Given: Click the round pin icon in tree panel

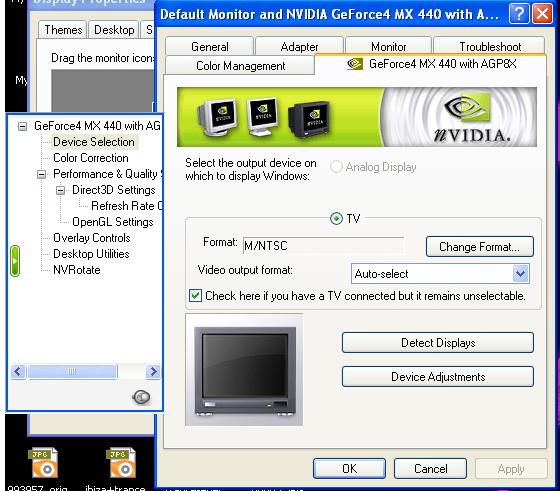Looking at the screenshot, I should click(141, 397).
